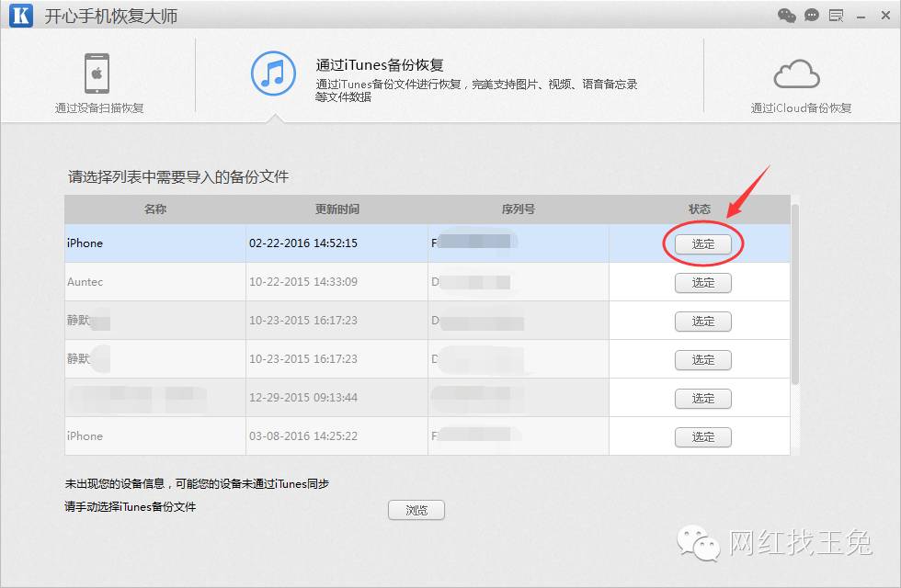Select the iCloud cloud icon
Screen dimensions: 901x588
point(796,74)
